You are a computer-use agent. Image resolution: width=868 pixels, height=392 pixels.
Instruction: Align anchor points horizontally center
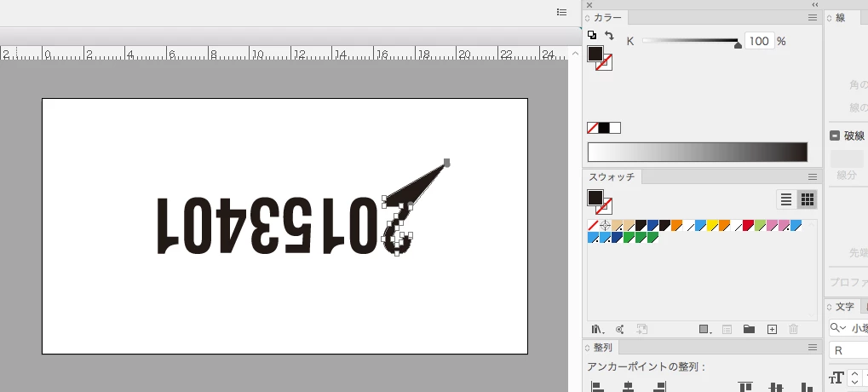coord(628,387)
